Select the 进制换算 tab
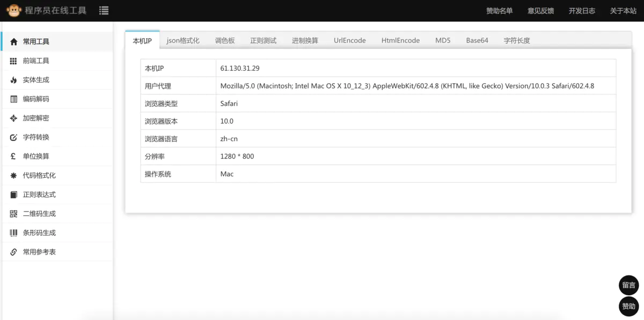This screenshot has height=320, width=644. point(305,40)
